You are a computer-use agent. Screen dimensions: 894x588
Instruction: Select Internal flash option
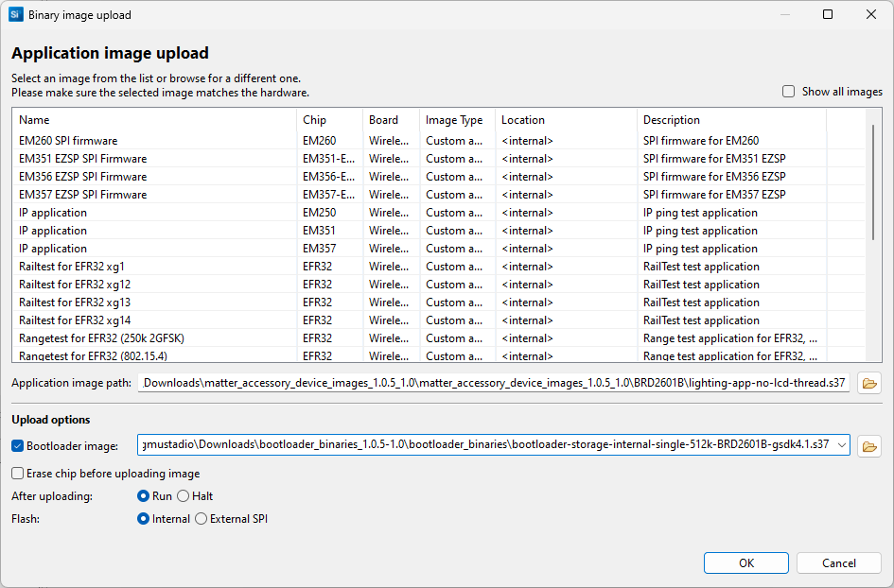coord(142,518)
